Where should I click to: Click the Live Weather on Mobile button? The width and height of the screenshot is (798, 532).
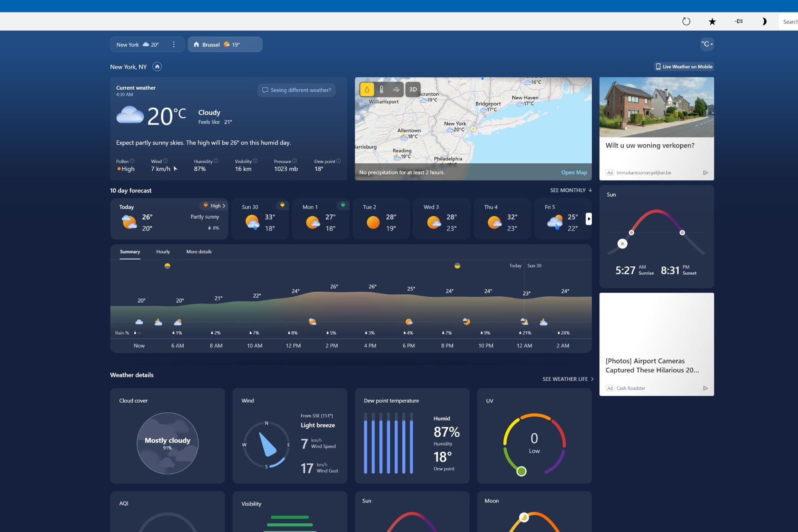click(x=682, y=66)
